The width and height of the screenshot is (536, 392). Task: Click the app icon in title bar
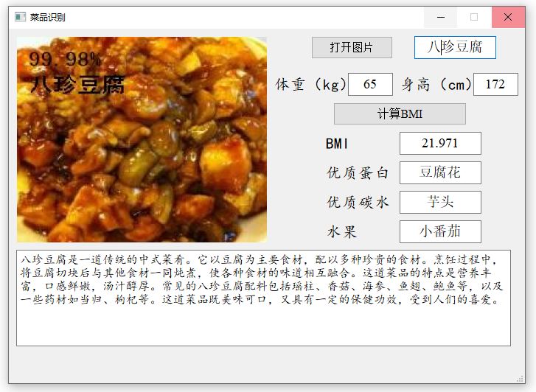pos(20,17)
